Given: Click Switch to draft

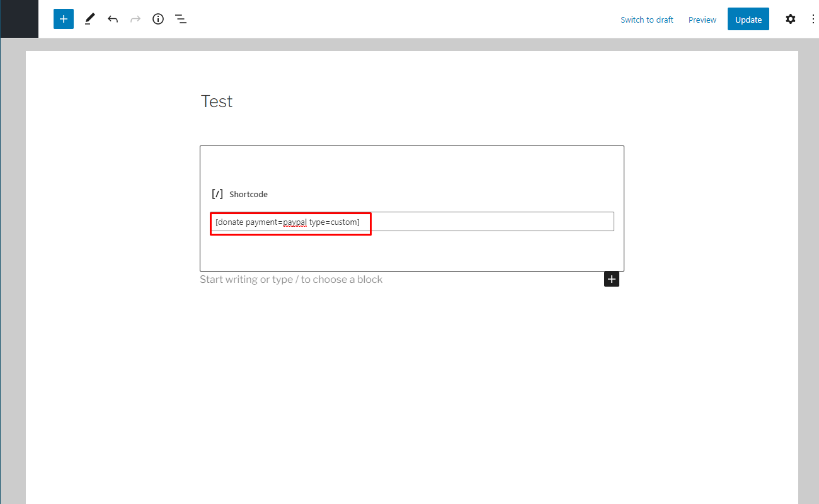Looking at the screenshot, I should [647, 20].
